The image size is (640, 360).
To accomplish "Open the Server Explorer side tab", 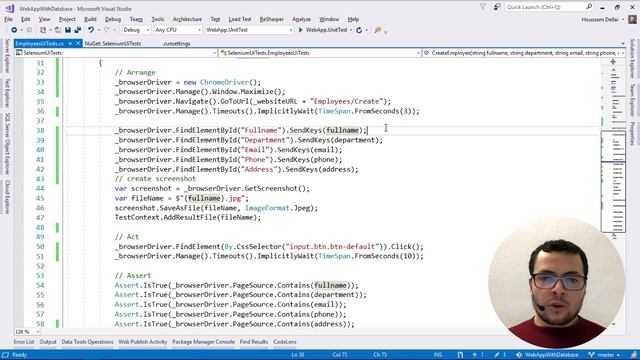I will coord(7,56).
